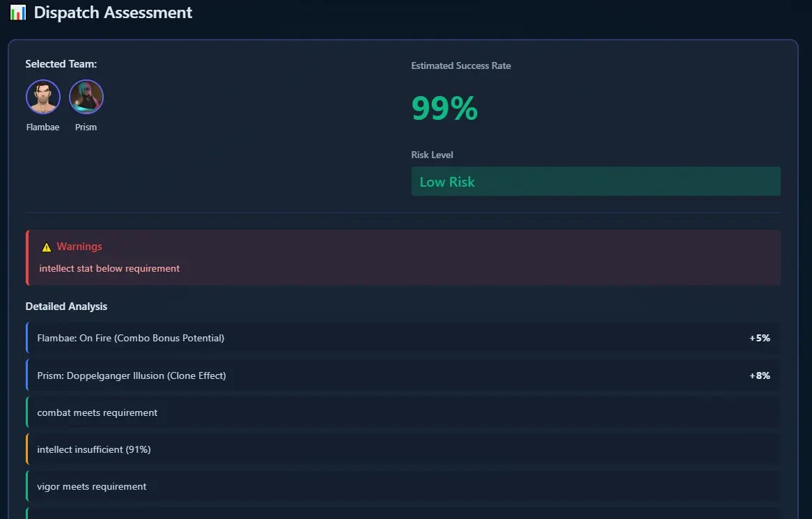Click the +8% bonus badge on Prism's row
This screenshot has width=812, height=519.
(x=760, y=375)
